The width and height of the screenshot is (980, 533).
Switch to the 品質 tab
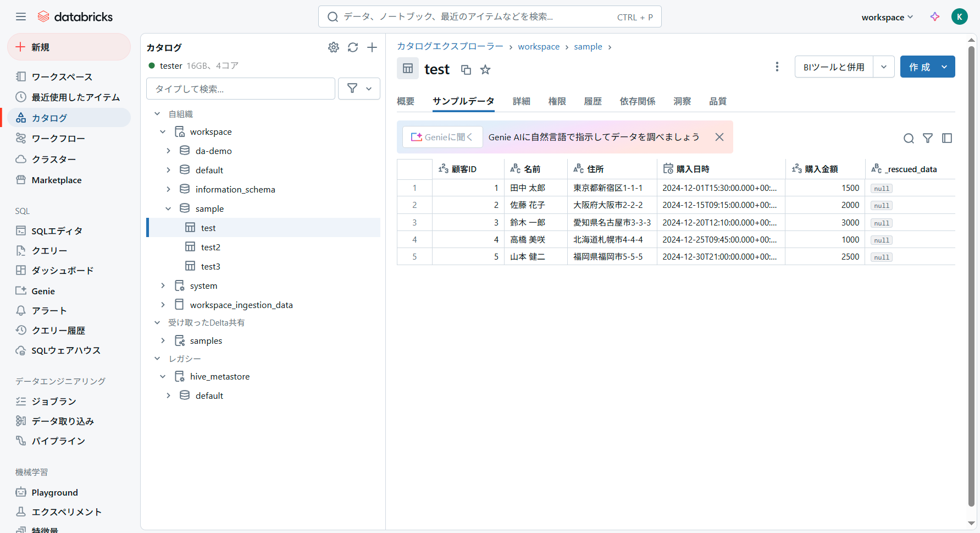718,101
